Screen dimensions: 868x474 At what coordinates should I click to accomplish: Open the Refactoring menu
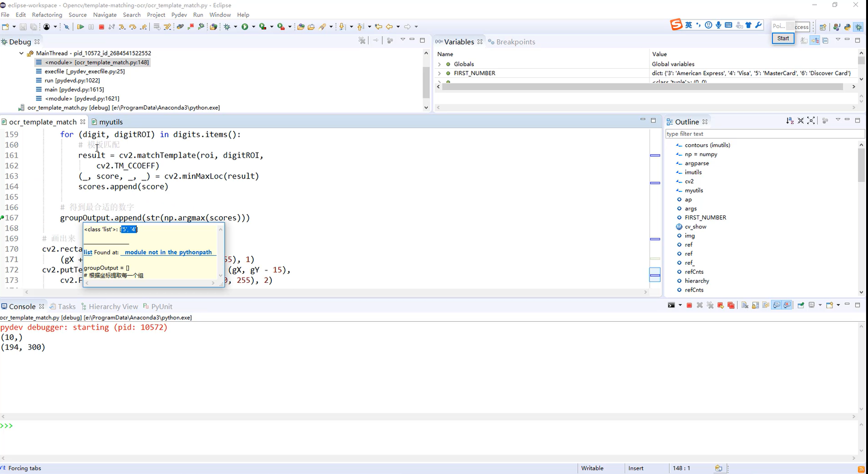tap(47, 15)
